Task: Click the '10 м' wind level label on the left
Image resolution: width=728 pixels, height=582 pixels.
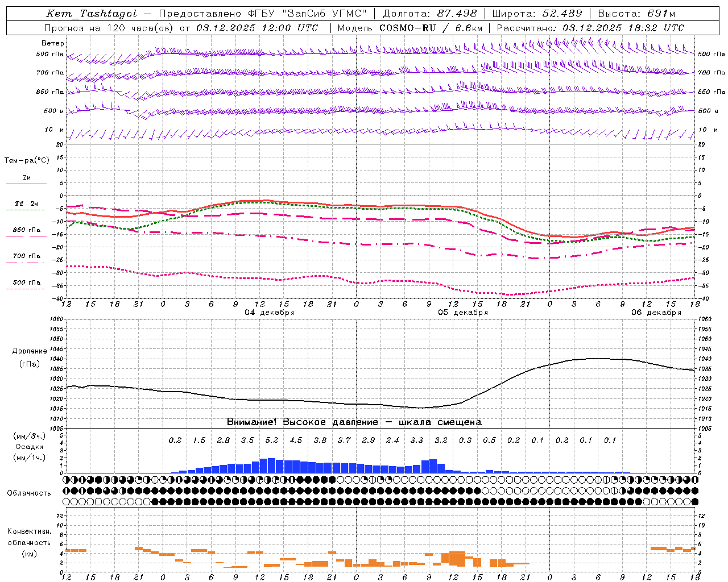Action: click(54, 130)
